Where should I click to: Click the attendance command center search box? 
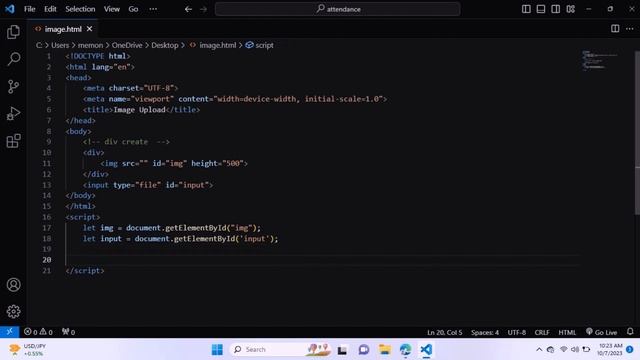coord(338,9)
